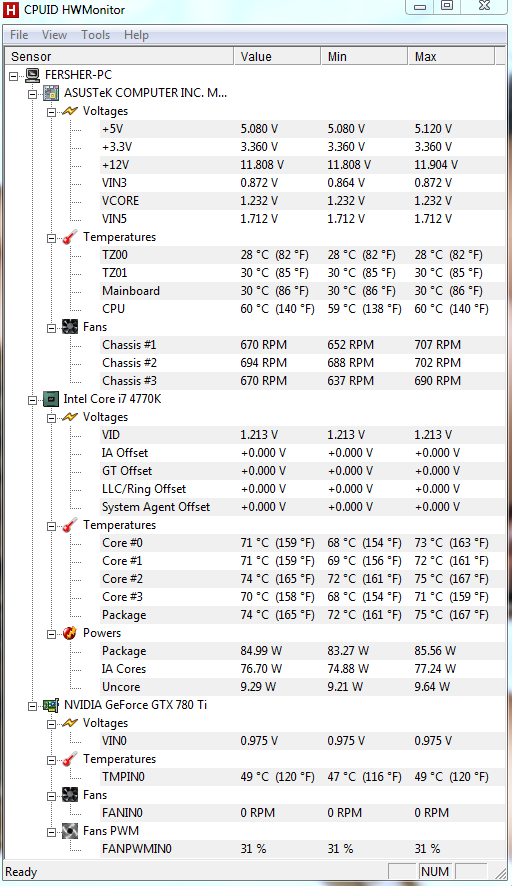Click the Intel Core i7 4770K processor icon

point(51,399)
